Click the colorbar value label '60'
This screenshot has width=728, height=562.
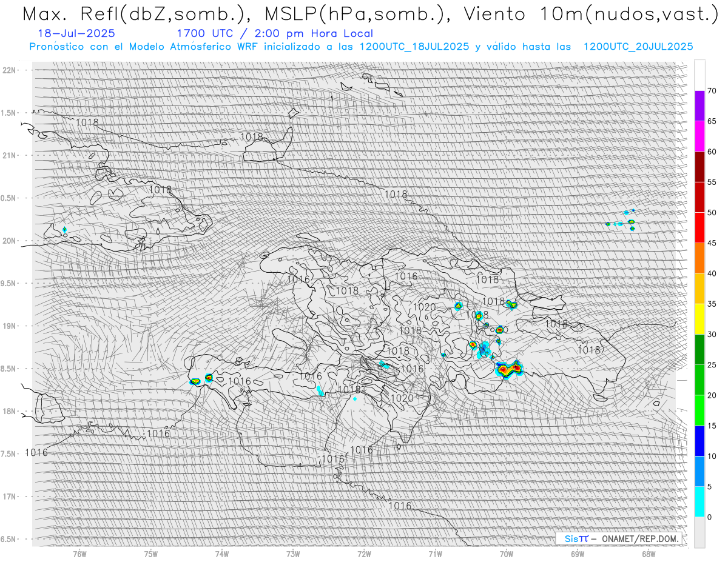pyautogui.click(x=712, y=152)
